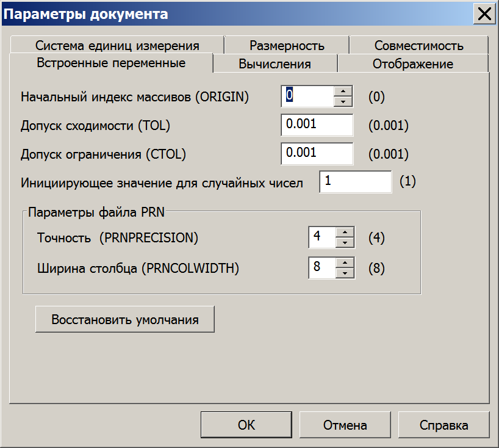
Task: Switch to the Размерность tab
Action: [x=287, y=45]
